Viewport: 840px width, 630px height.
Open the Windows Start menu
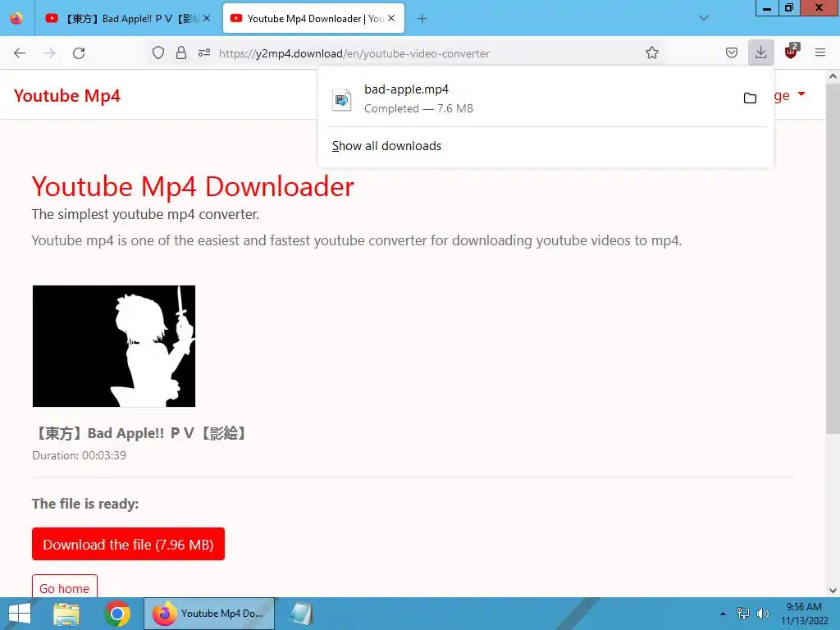pyautogui.click(x=20, y=614)
